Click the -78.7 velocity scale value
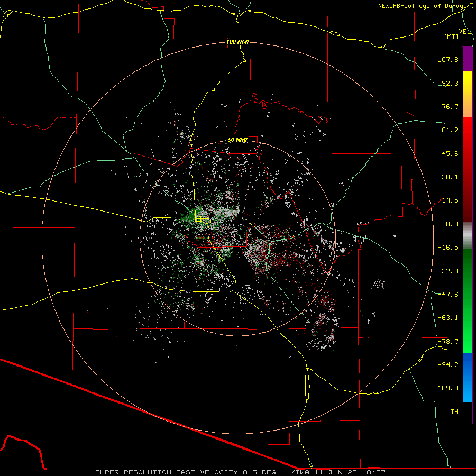 click(448, 342)
